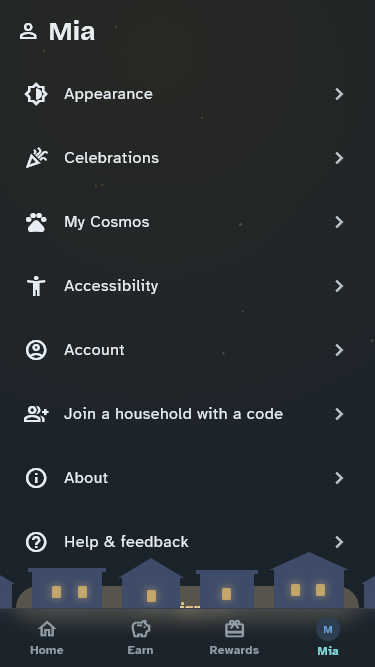Click the About info icon
This screenshot has height=667, width=375.
coord(36,478)
